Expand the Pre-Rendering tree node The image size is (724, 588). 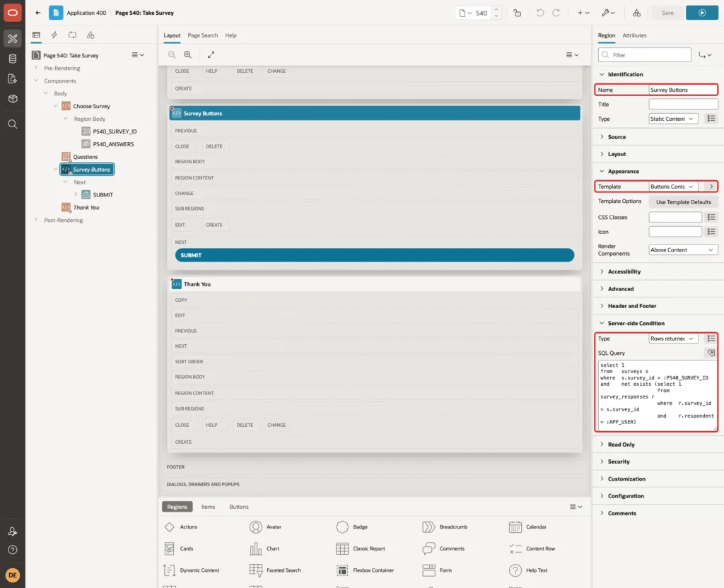pos(36,69)
